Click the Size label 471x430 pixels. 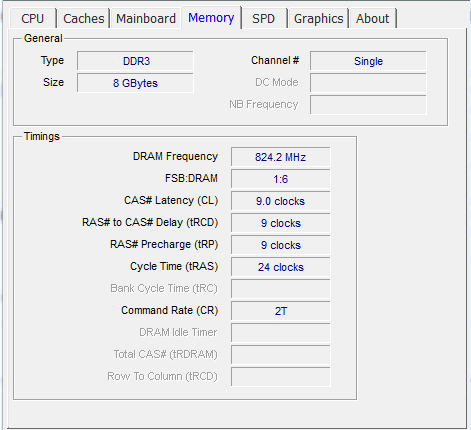point(53,82)
